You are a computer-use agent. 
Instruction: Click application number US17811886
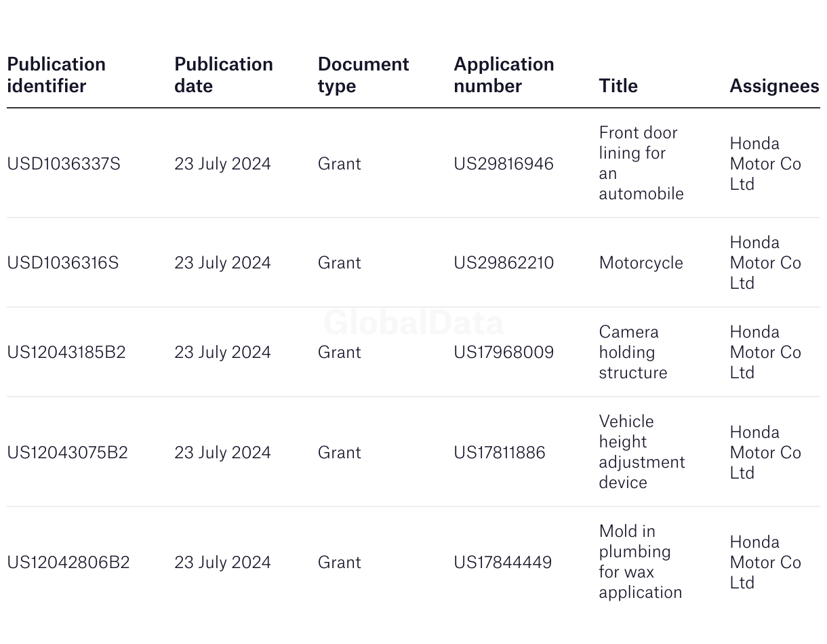pyautogui.click(x=500, y=453)
